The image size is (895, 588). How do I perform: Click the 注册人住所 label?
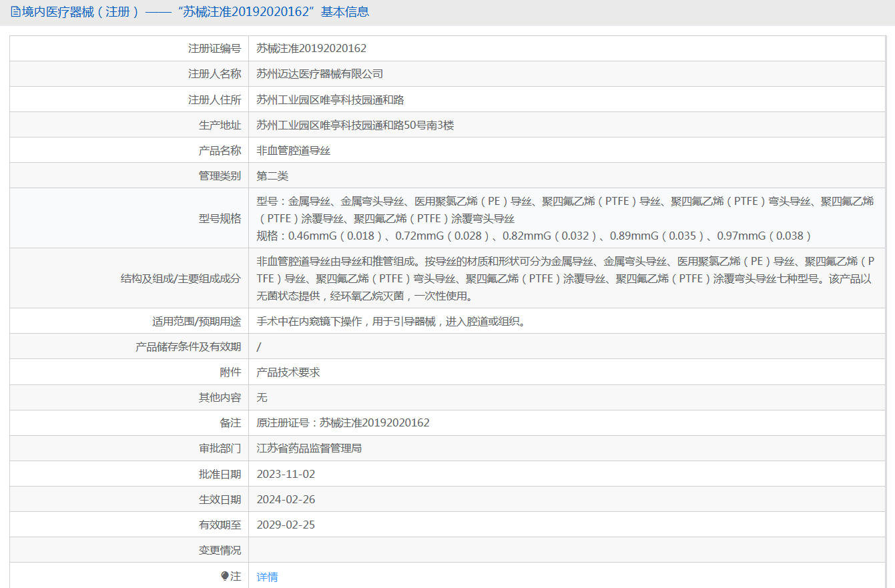point(214,99)
